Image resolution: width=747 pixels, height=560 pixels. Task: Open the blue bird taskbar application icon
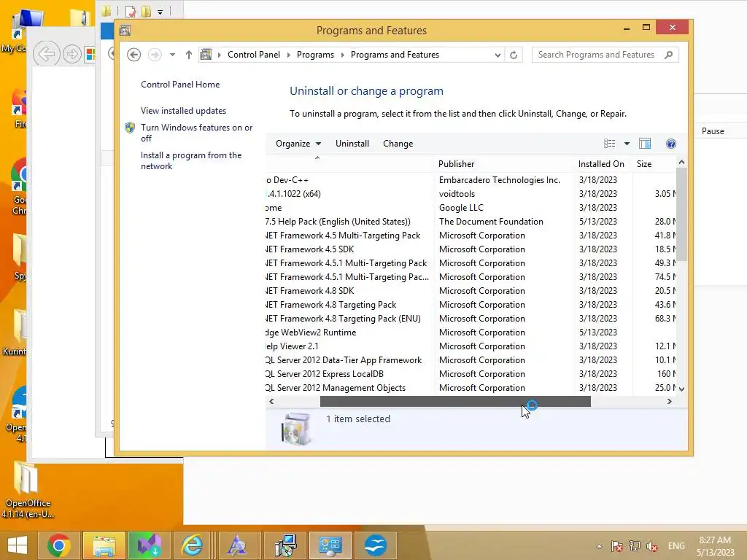click(x=376, y=545)
